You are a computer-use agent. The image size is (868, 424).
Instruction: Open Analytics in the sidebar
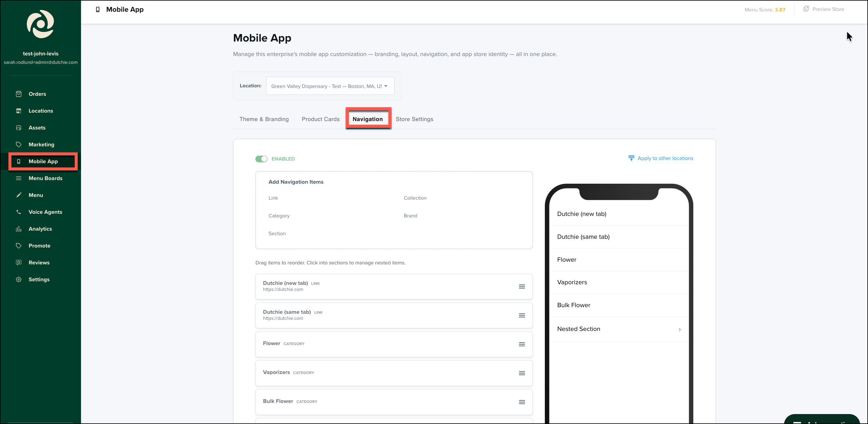[40, 229]
